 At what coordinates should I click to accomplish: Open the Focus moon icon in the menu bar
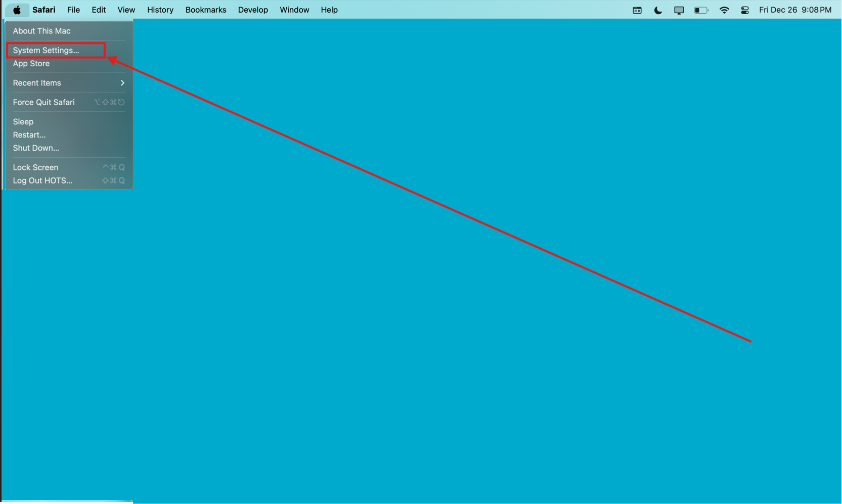click(x=658, y=10)
